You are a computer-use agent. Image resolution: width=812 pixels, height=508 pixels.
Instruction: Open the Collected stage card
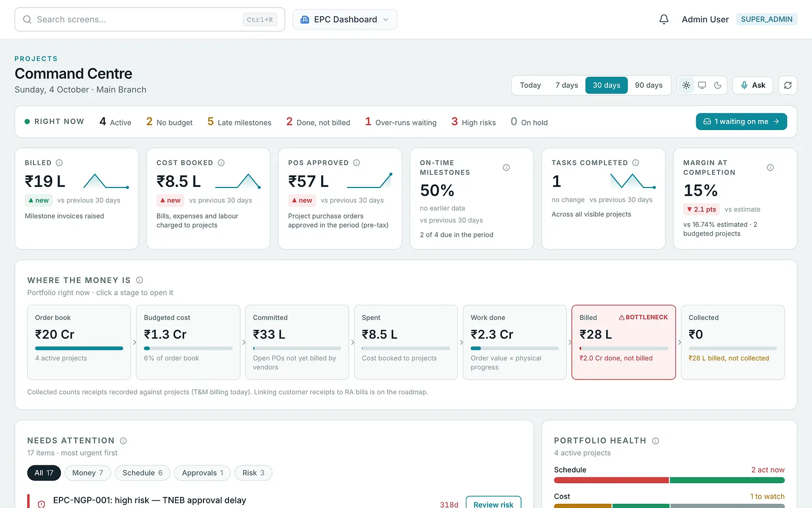click(733, 342)
